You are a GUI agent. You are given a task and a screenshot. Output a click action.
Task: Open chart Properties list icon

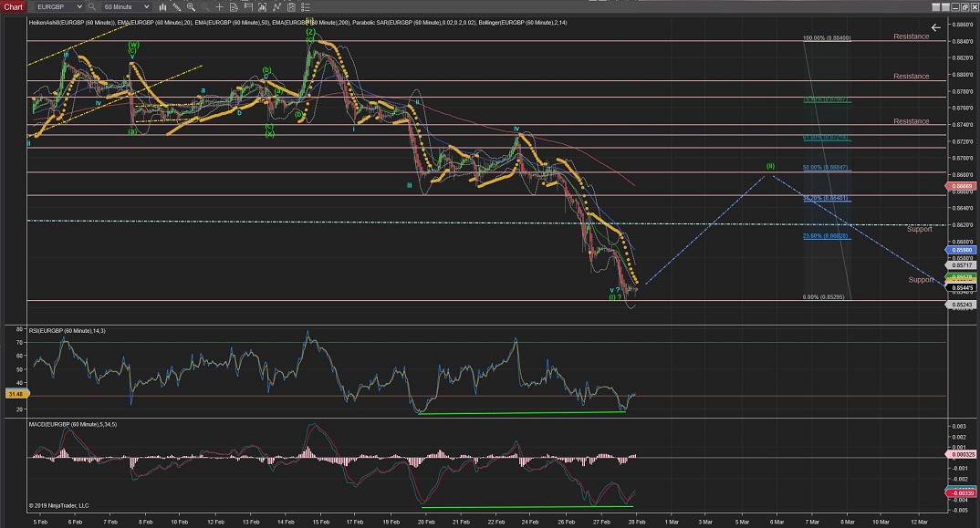click(x=304, y=6)
